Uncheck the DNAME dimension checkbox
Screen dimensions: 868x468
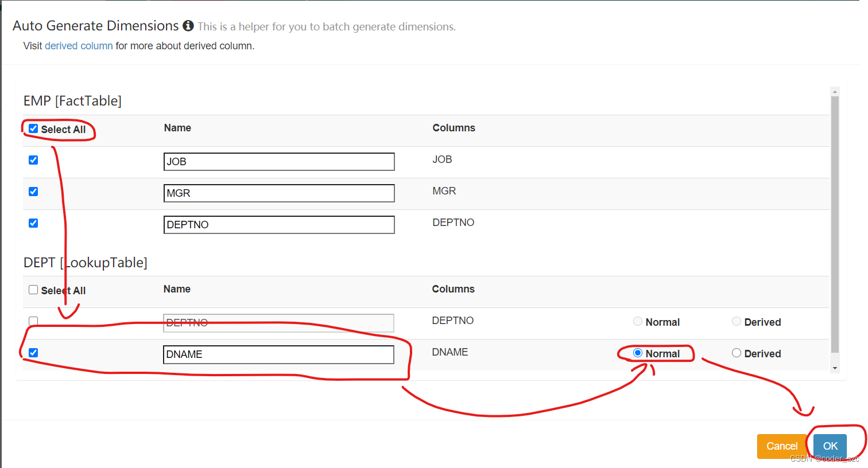33,353
